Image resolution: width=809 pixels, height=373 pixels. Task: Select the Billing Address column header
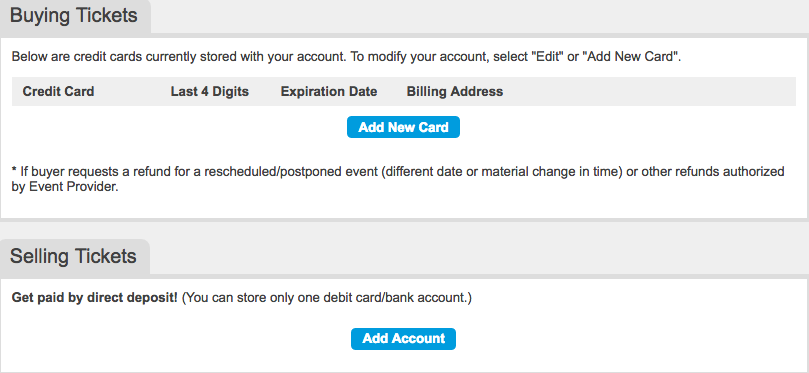pos(455,92)
